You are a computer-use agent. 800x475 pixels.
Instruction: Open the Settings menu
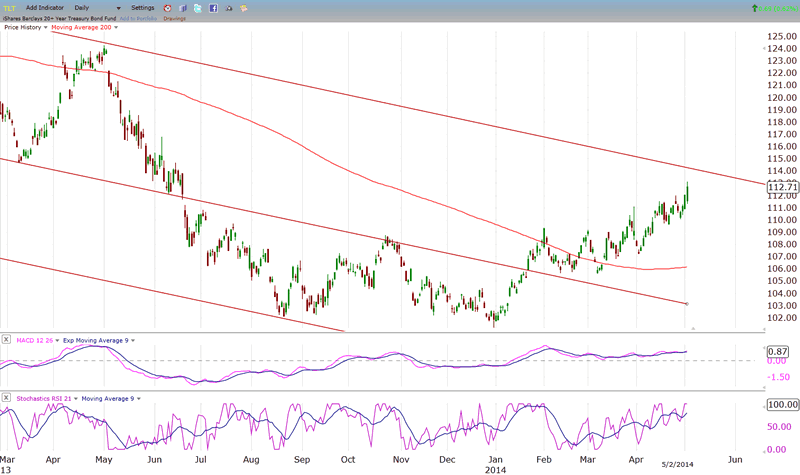(x=144, y=8)
